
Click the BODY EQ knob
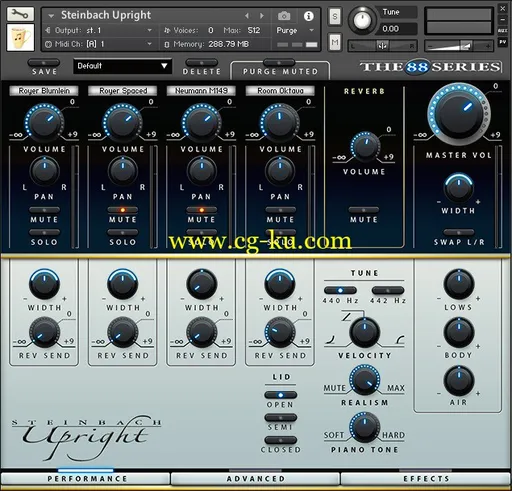459,332
